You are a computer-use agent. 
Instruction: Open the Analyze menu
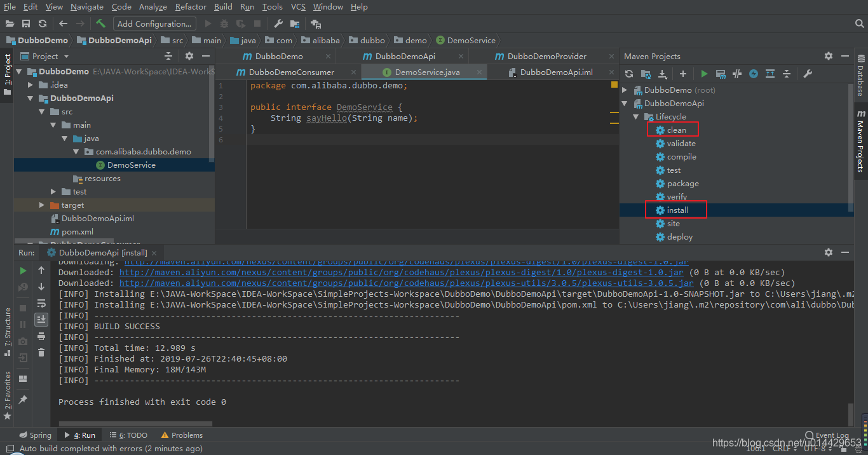(153, 6)
